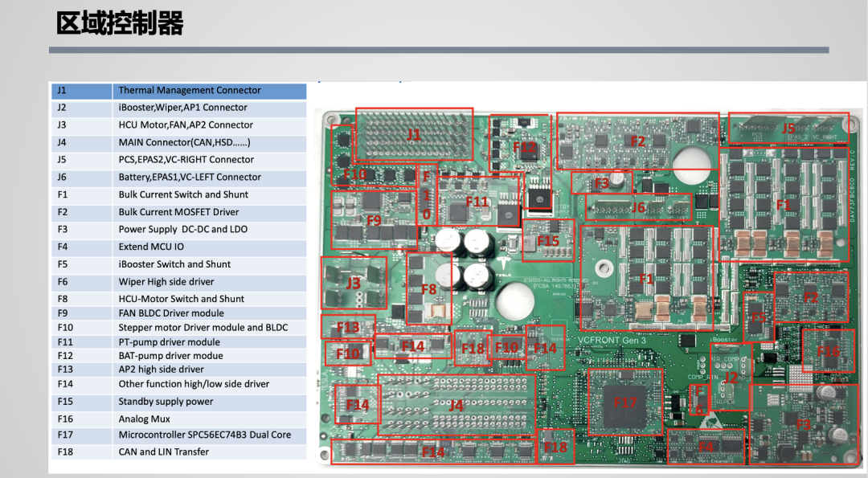The image size is (868, 478).
Task: Click the J5 connector label at top right
Action: (788, 129)
